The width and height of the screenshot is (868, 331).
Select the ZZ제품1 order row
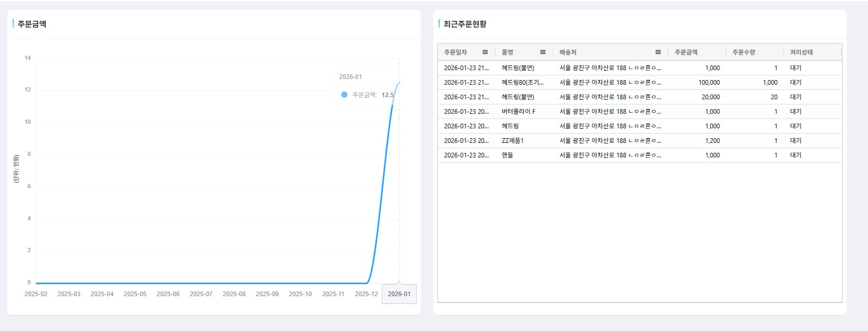coord(512,140)
